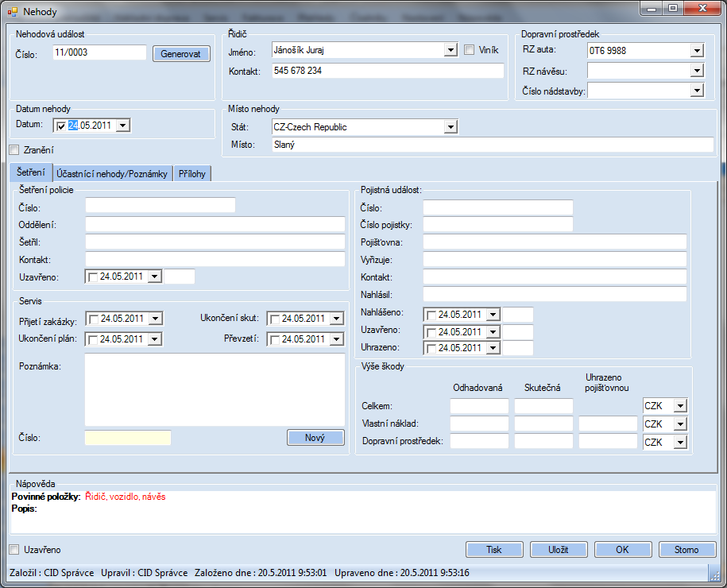Open the Celkem currency CZK dropdown
727x588 pixels.
point(680,406)
